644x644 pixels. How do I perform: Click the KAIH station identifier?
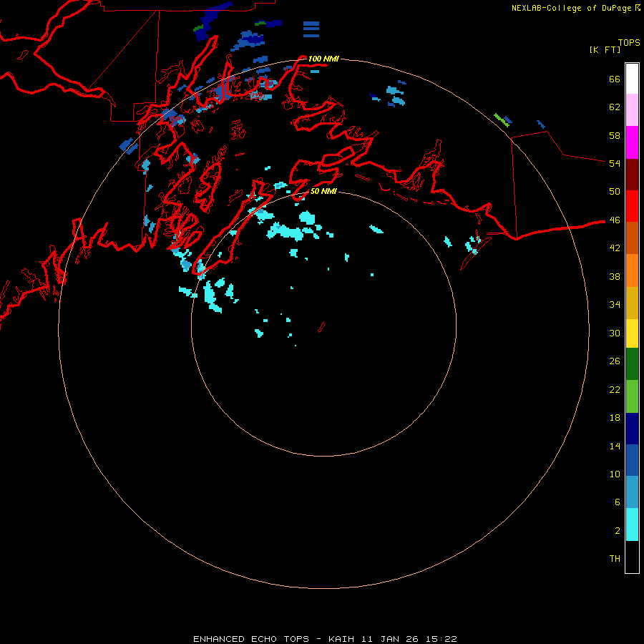click(x=341, y=639)
